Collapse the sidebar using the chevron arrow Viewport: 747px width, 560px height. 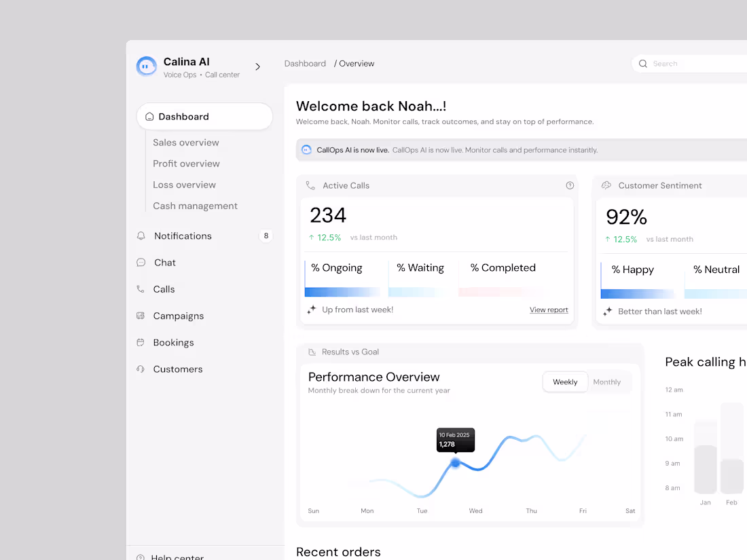257,67
